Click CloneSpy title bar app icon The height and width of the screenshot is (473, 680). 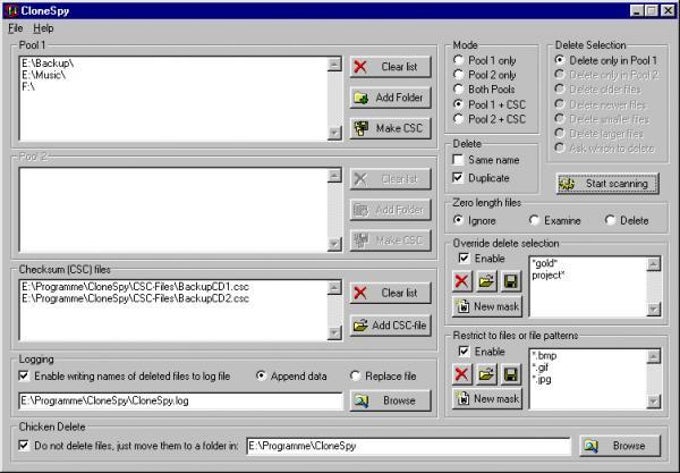(x=12, y=11)
